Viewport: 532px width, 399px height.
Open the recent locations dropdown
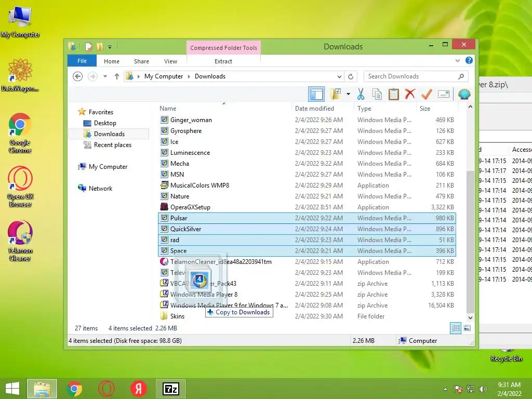[105, 76]
